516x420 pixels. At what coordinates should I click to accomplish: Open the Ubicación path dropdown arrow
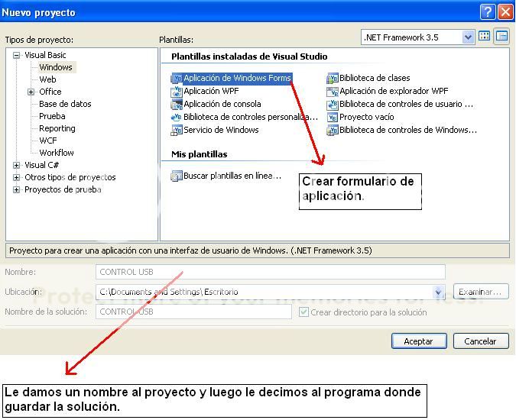[x=438, y=292]
